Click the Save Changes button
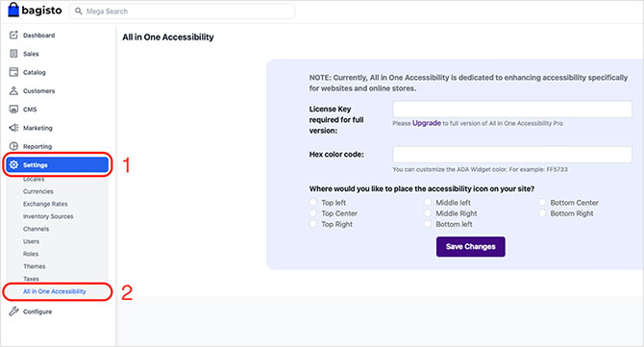 (471, 246)
